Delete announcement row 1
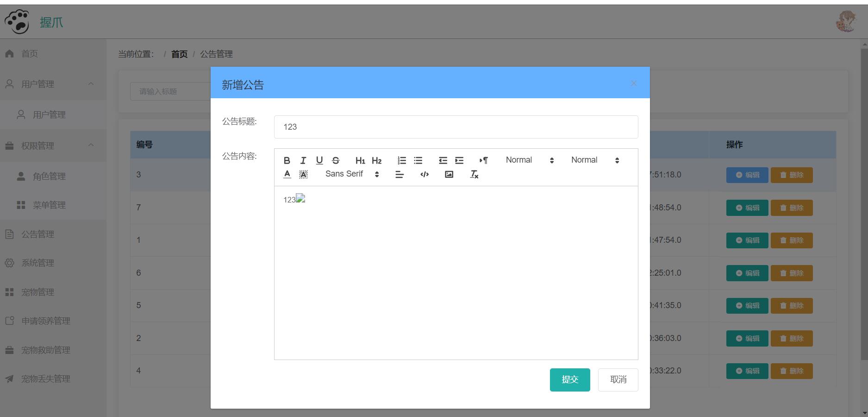The height and width of the screenshot is (417, 868). coord(792,240)
